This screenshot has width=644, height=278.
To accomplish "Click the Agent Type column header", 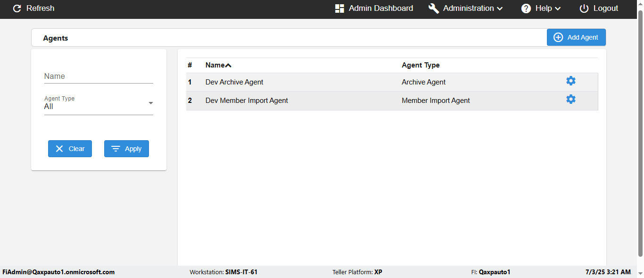I will tap(421, 65).
